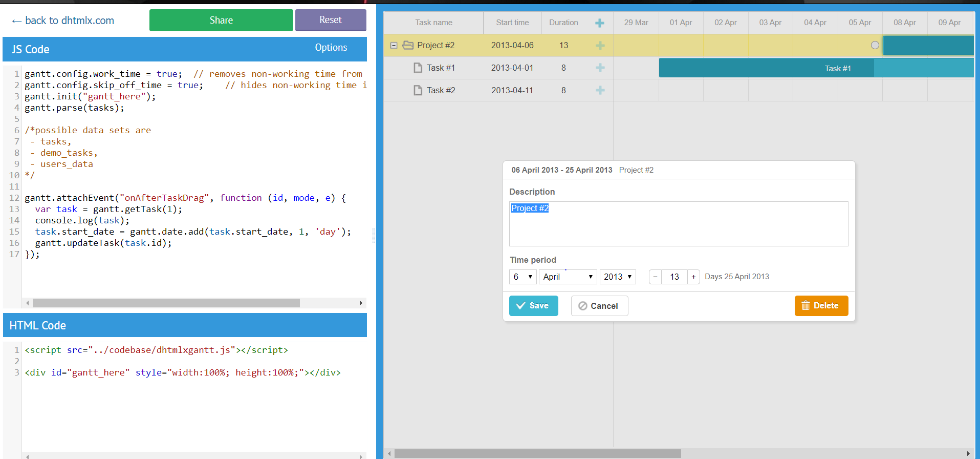Click the Task #1 file icon
Viewport: 980px width, 459px height.
(418, 68)
